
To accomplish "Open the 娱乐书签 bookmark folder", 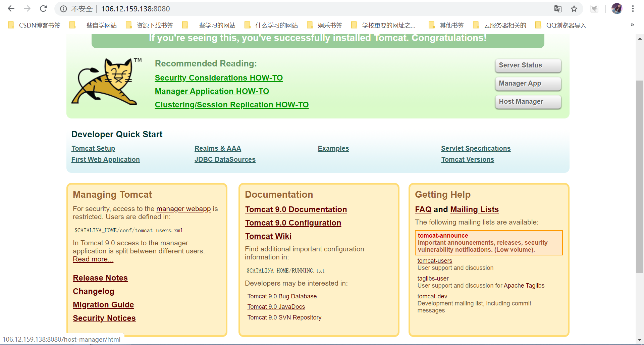I will (x=324, y=25).
